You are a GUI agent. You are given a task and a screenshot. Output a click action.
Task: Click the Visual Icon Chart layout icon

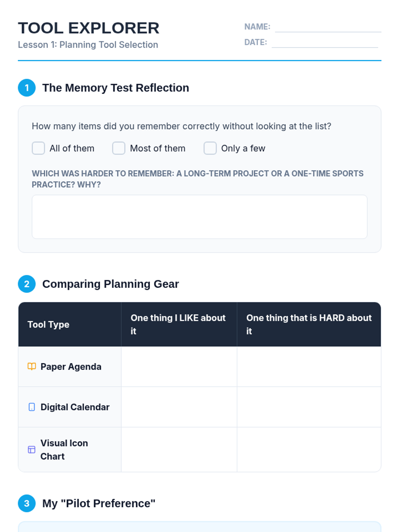tap(32, 450)
